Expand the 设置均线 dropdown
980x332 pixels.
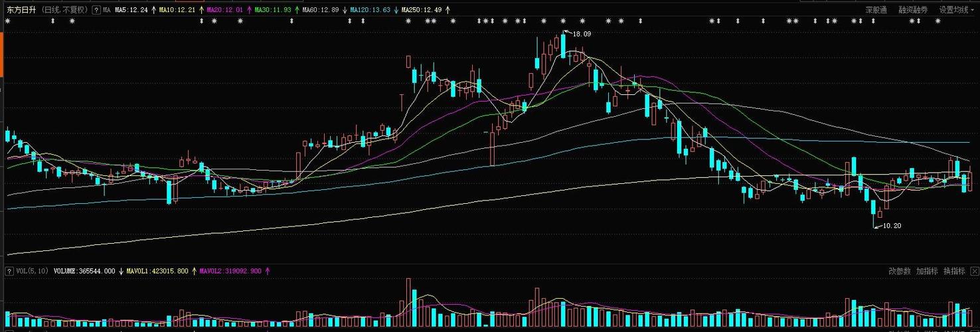(x=957, y=10)
